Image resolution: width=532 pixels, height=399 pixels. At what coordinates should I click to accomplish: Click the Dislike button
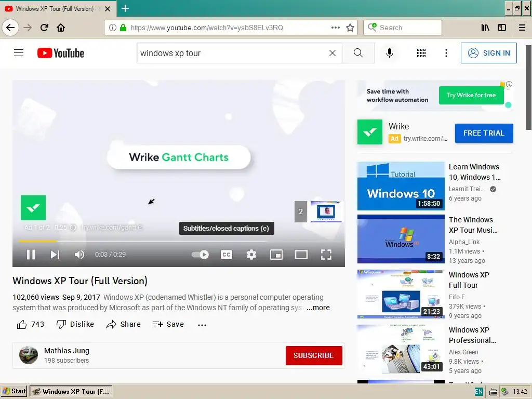coord(75,324)
